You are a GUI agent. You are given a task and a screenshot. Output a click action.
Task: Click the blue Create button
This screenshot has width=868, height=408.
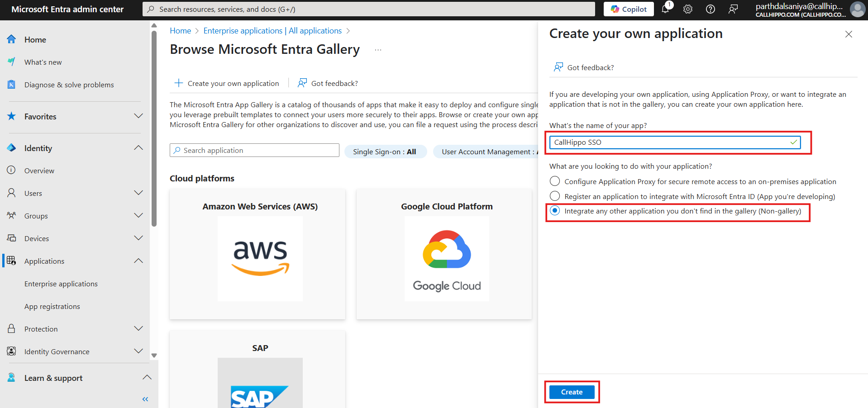coord(572,392)
